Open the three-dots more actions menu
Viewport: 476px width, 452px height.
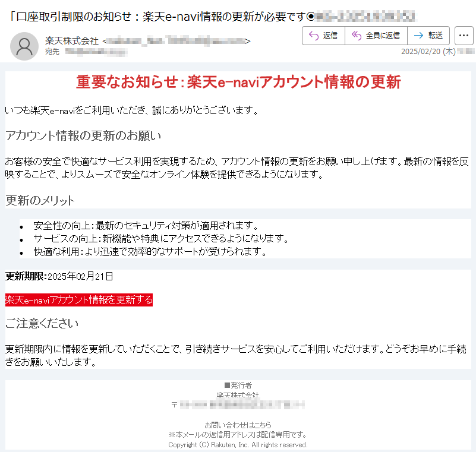(464, 36)
